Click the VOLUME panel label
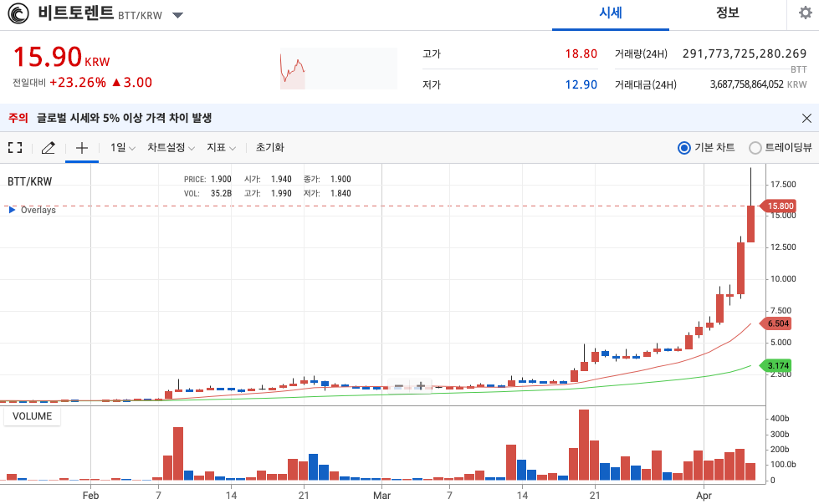 [x=33, y=416]
